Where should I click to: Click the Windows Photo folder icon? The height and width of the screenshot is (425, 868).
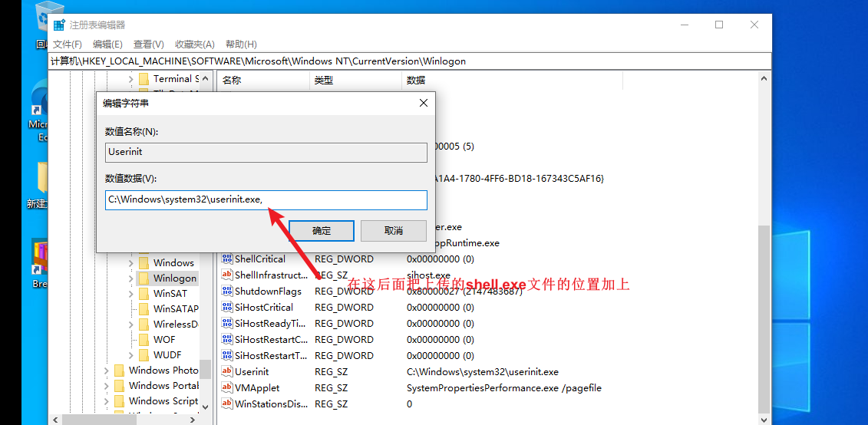tap(119, 370)
